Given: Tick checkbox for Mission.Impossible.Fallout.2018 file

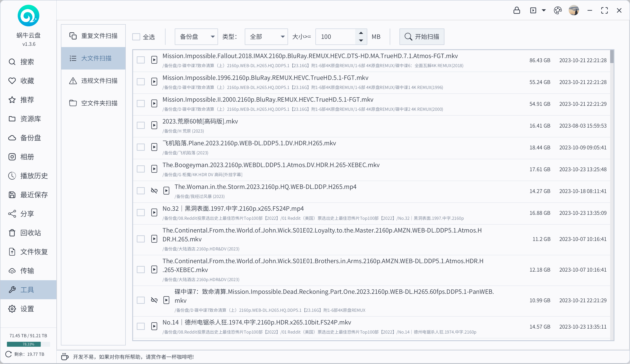Looking at the screenshot, I should (x=141, y=60).
